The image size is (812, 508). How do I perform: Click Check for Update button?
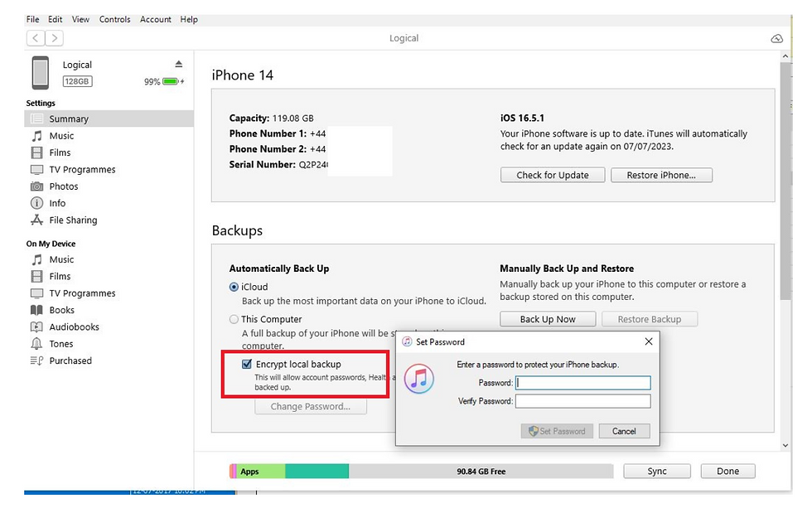tap(553, 175)
